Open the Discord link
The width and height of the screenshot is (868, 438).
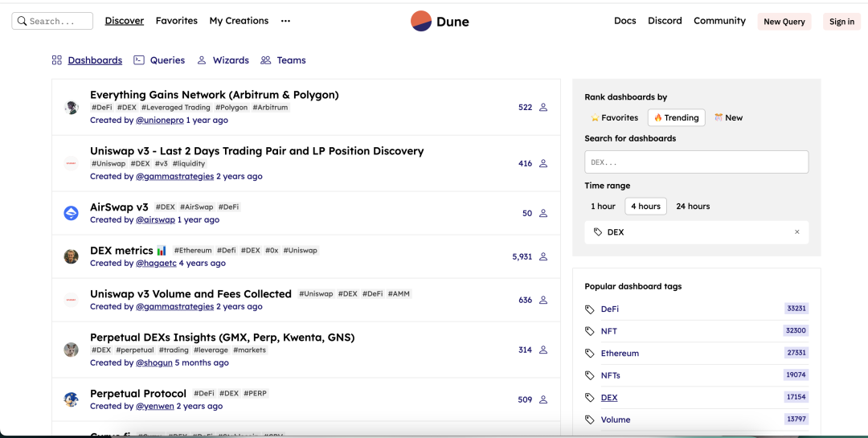(665, 21)
